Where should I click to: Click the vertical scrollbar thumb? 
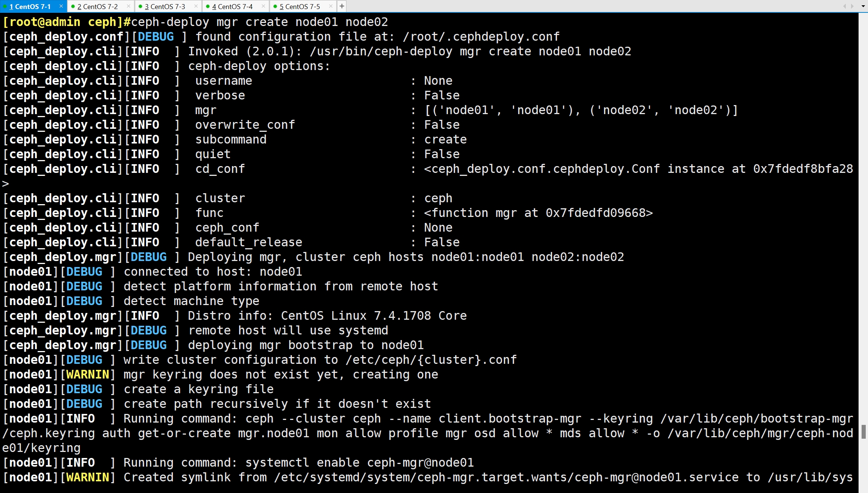[863, 432]
